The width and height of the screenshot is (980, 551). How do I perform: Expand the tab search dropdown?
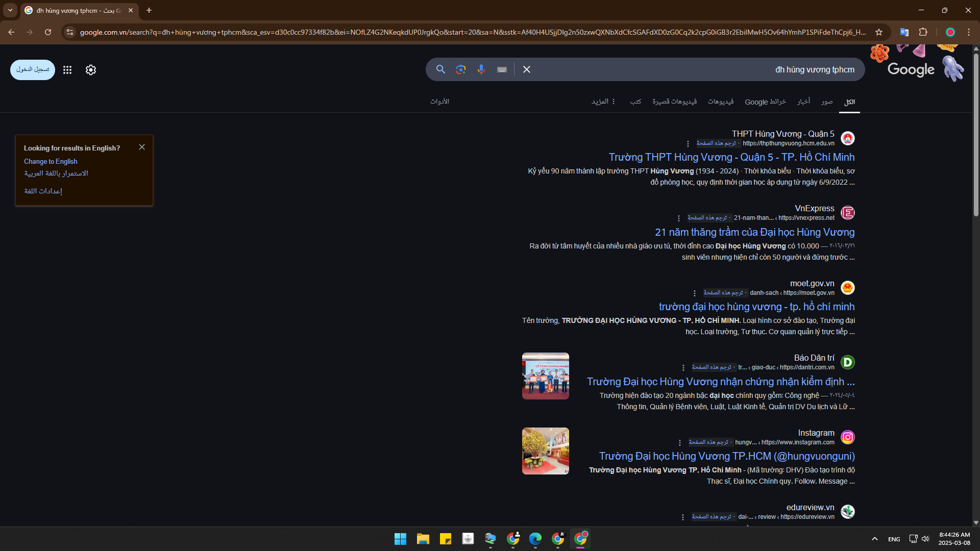(10, 10)
